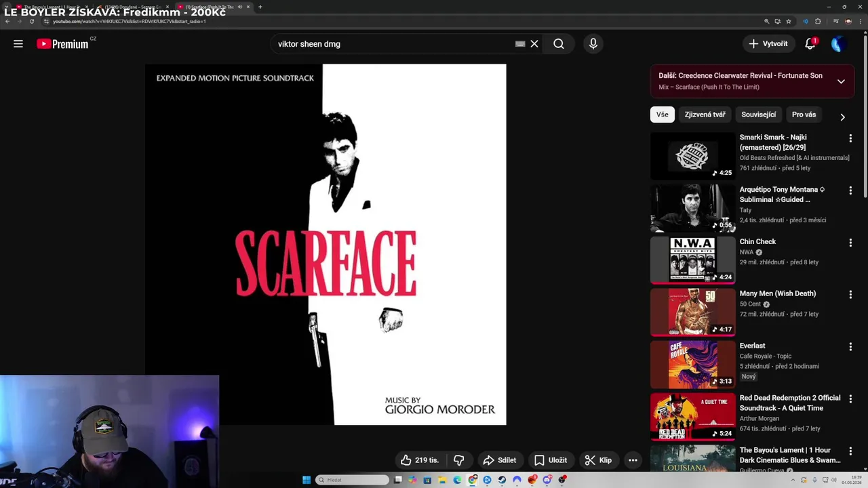Open Everlast by Cafe Royale video

click(752, 346)
